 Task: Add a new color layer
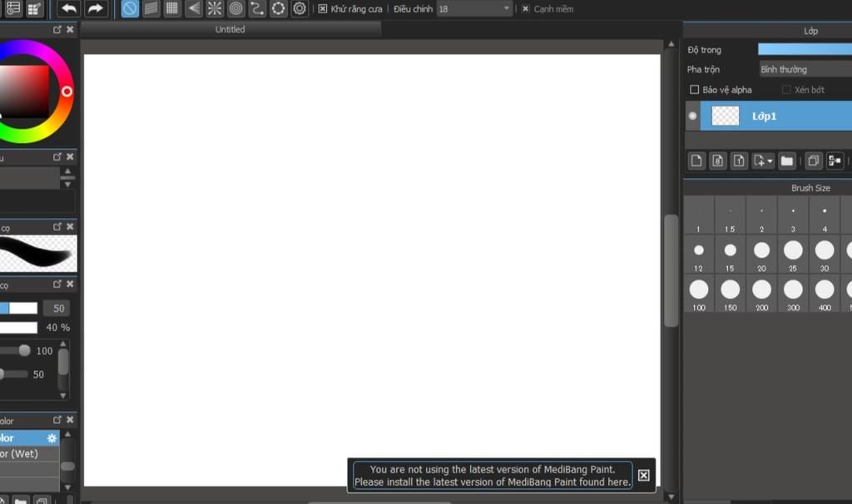click(x=696, y=161)
